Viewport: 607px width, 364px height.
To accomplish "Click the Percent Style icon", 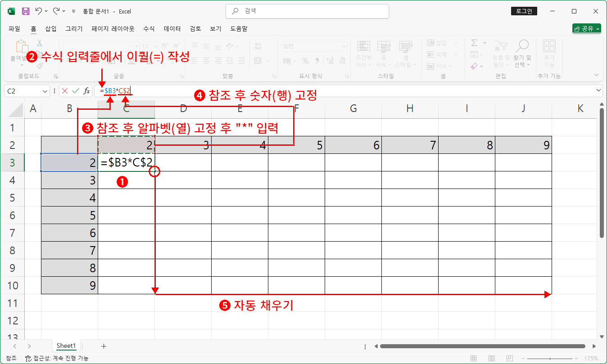I will pyautogui.click(x=305, y=61).
